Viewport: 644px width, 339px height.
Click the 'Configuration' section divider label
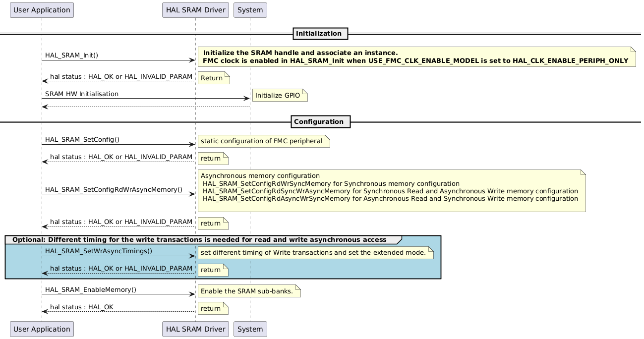tap(321, 121)
